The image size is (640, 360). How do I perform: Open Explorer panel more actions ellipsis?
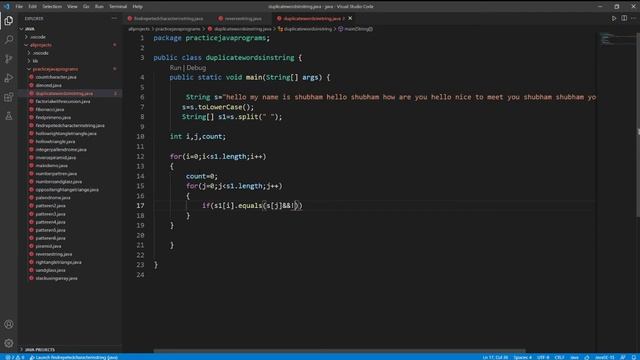(114, 18)
